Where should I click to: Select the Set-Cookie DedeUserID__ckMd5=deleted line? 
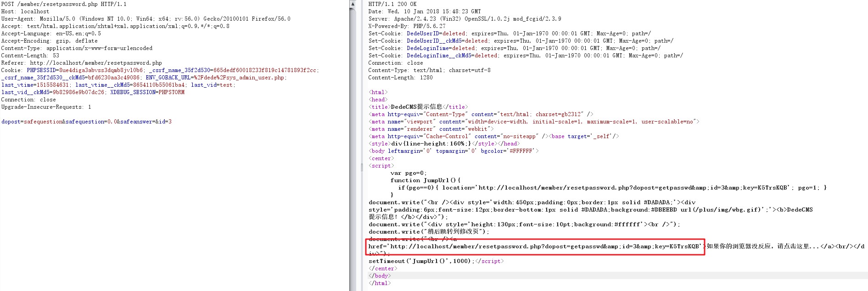pyautogui.click(x=521, y=41)
